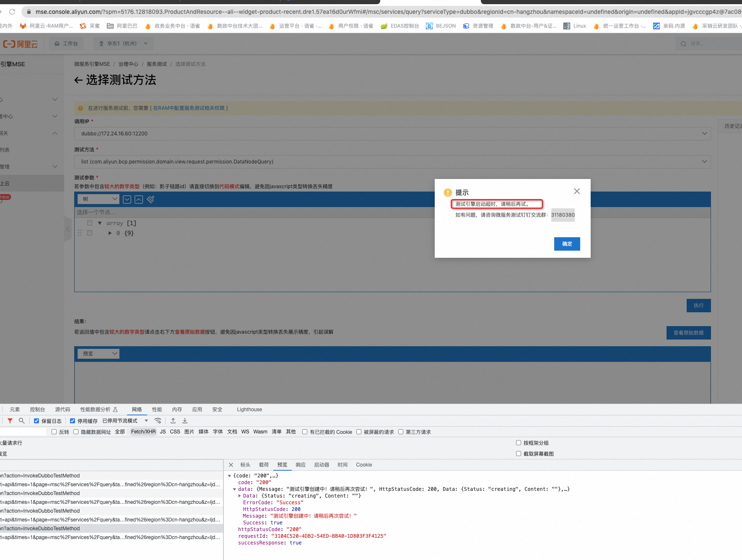Click the 执行 button
The width and height of the screenshot is (742, 560).
point(698,306)
